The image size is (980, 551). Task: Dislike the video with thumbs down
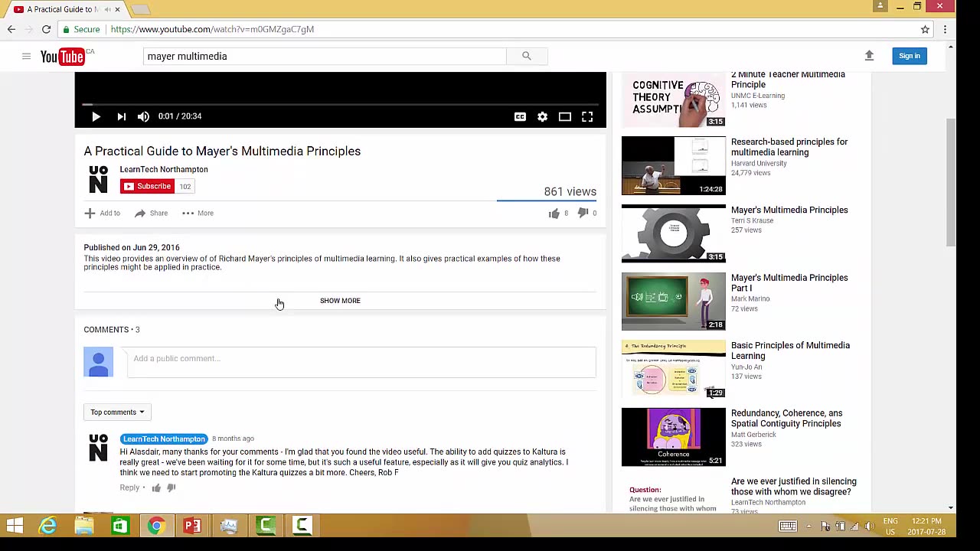[x=583, y=213]
